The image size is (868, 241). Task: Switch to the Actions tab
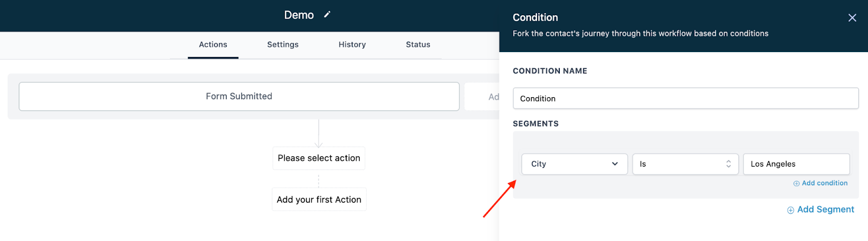(213, 45)
